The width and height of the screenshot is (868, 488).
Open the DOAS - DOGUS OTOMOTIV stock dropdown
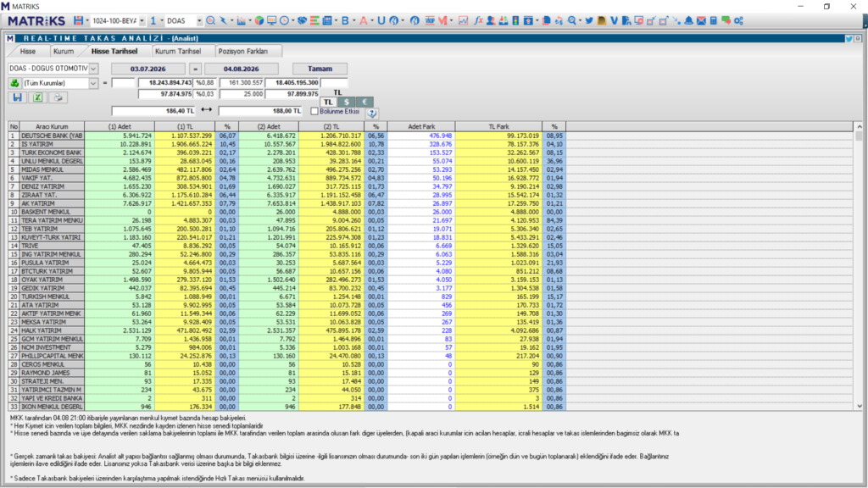(93, 69)
